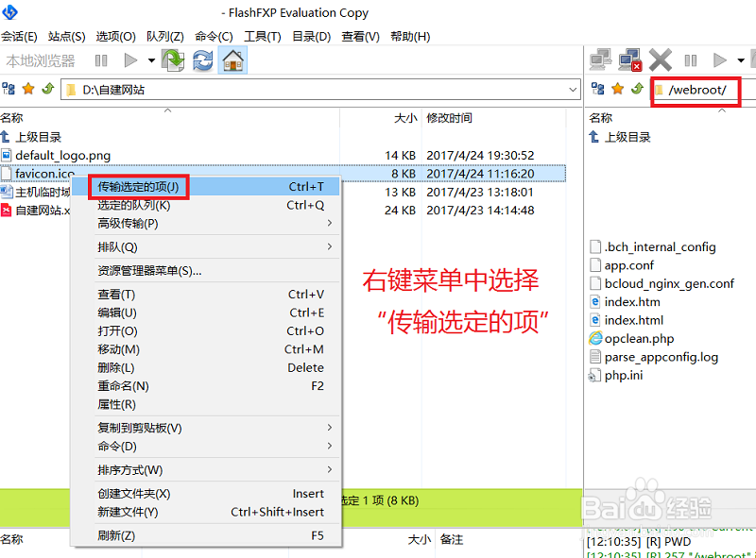Click the remote connect computers icon
Screen dimensions: 756x558
(x=600, y=60)
